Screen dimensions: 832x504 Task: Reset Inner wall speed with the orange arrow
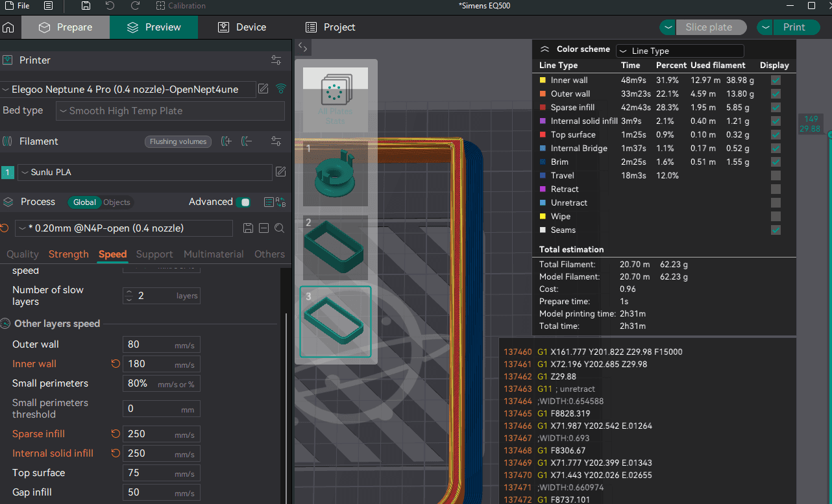116,364
